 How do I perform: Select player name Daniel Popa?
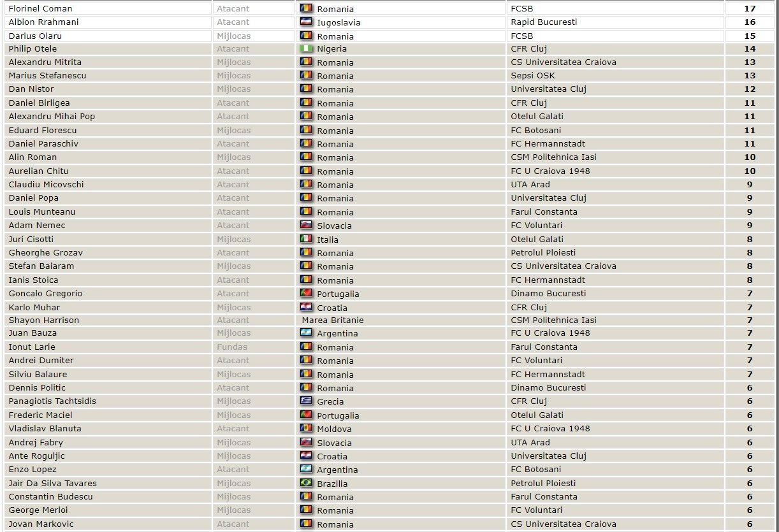pos(34,198)
